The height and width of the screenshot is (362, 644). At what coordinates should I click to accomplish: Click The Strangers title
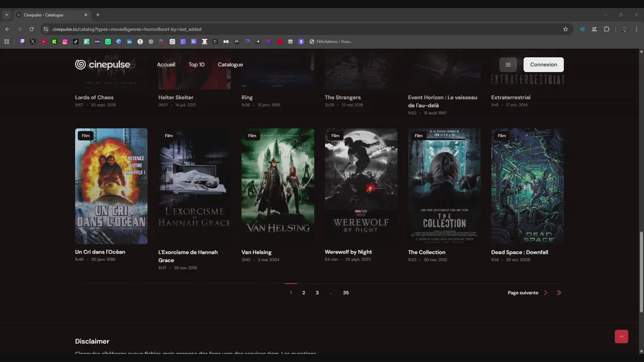(x=343, y=98)
